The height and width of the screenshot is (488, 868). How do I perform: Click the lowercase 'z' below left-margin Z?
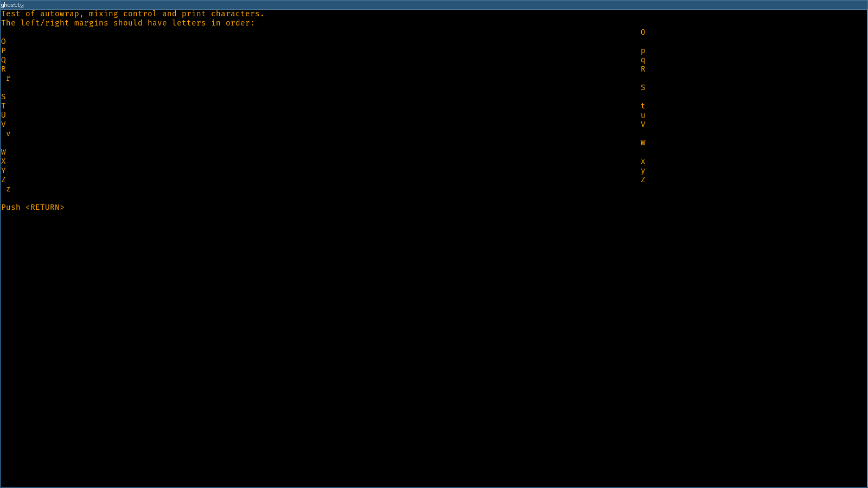pos(8,189)
